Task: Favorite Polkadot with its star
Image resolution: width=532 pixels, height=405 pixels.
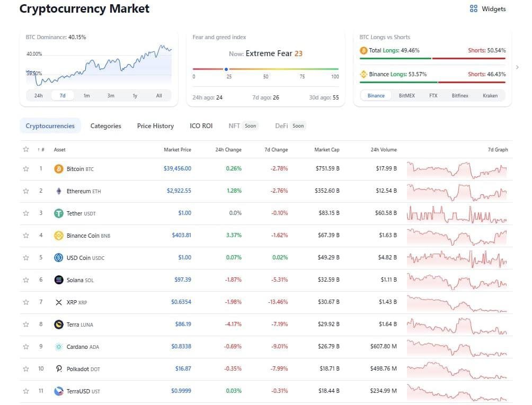Action: click(x=26, y=369)
